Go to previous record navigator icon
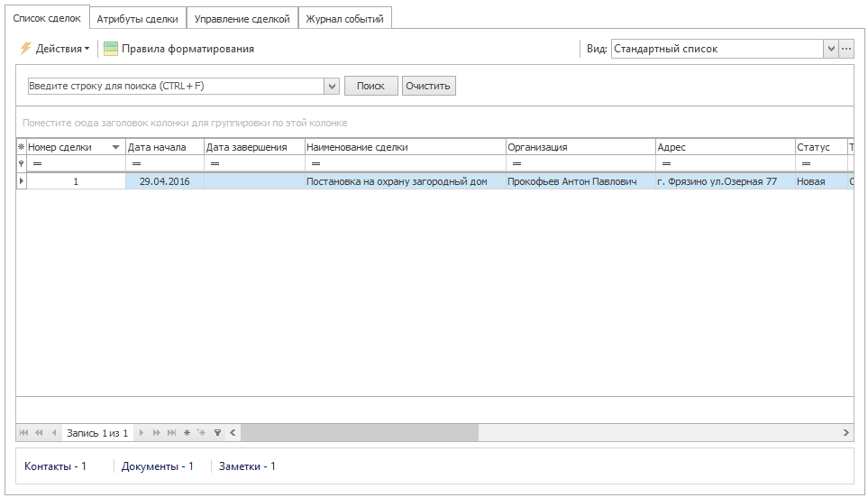The width and height of the screenshot is (868, 498). (x=54, y=433)
